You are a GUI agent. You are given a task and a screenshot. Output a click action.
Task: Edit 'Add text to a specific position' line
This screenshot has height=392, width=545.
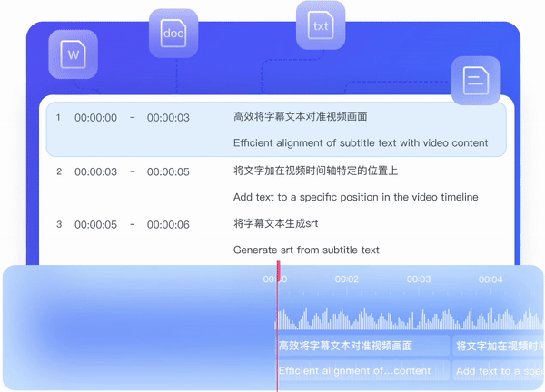(x=355, y=197)
